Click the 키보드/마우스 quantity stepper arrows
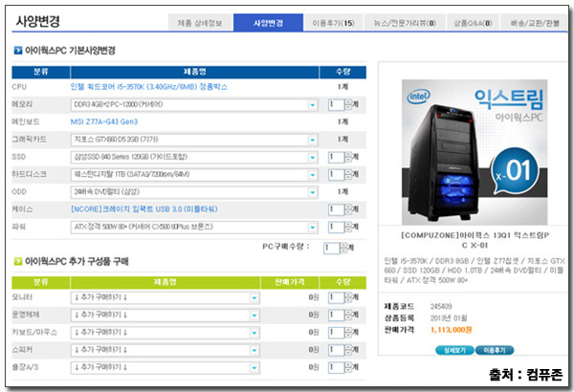The width and height of the screenshot is (574, 392). [x=348, y=333]
